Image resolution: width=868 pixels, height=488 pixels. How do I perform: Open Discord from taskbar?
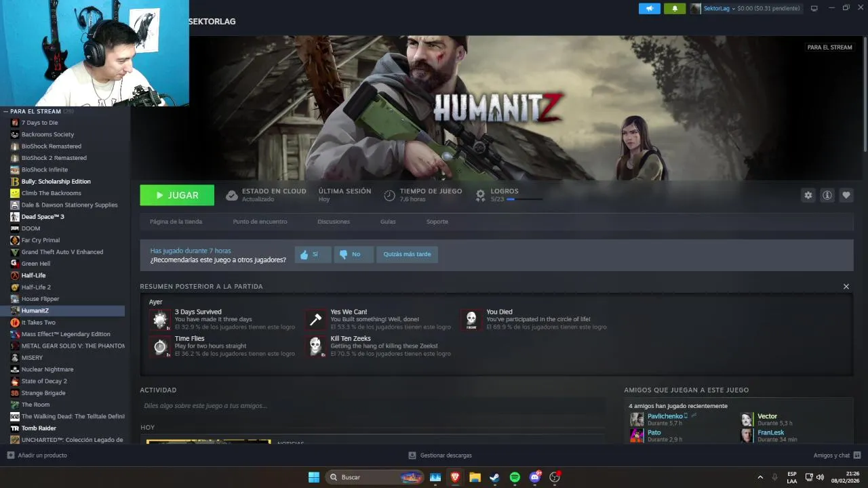(535, 477)
